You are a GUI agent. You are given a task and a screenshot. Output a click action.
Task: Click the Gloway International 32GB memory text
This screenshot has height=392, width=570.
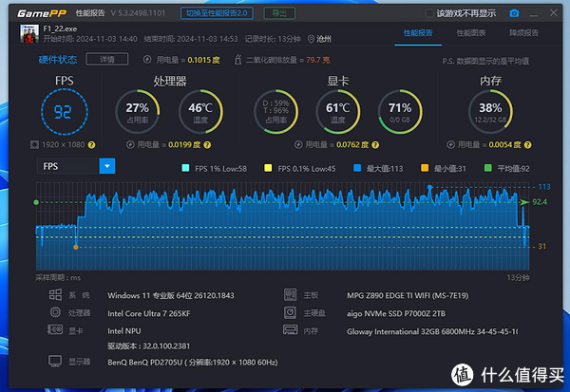coord(432,331)
